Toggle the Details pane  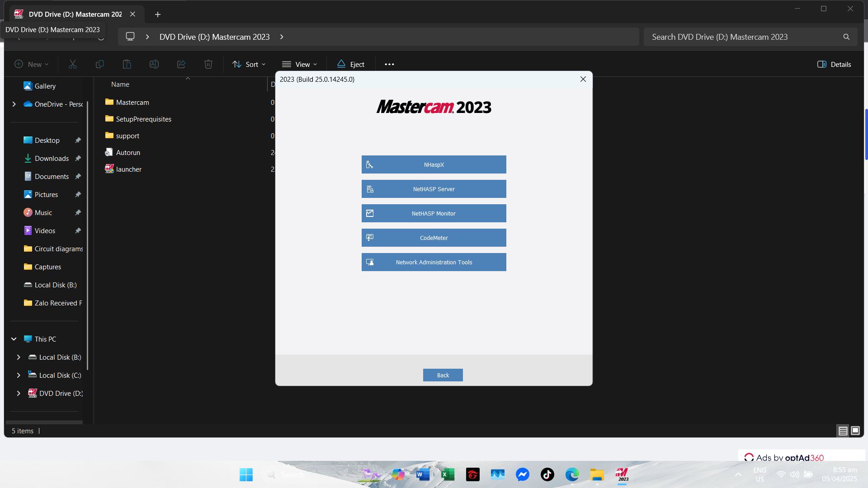coord(834,64)
